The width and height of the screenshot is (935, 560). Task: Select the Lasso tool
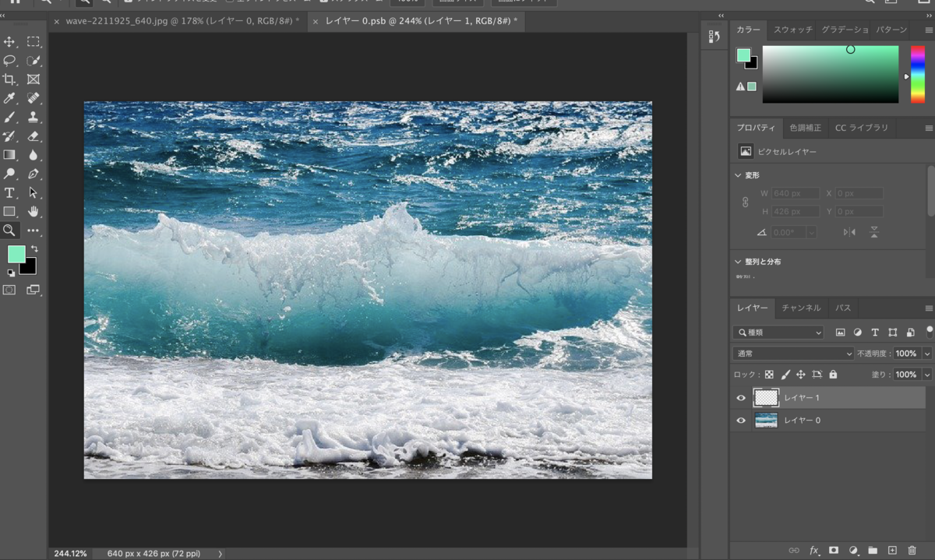coord(10,61)
